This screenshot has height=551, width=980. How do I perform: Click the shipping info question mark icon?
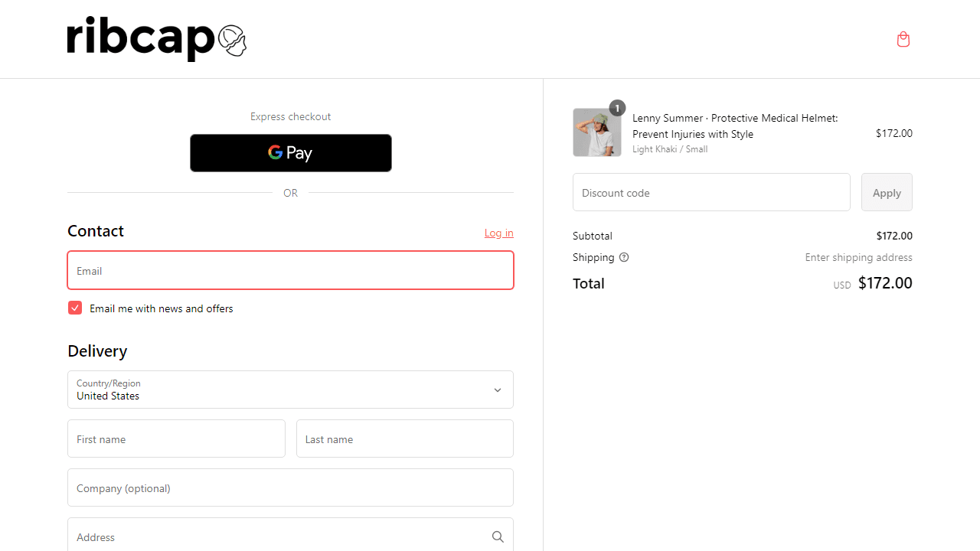624,257
